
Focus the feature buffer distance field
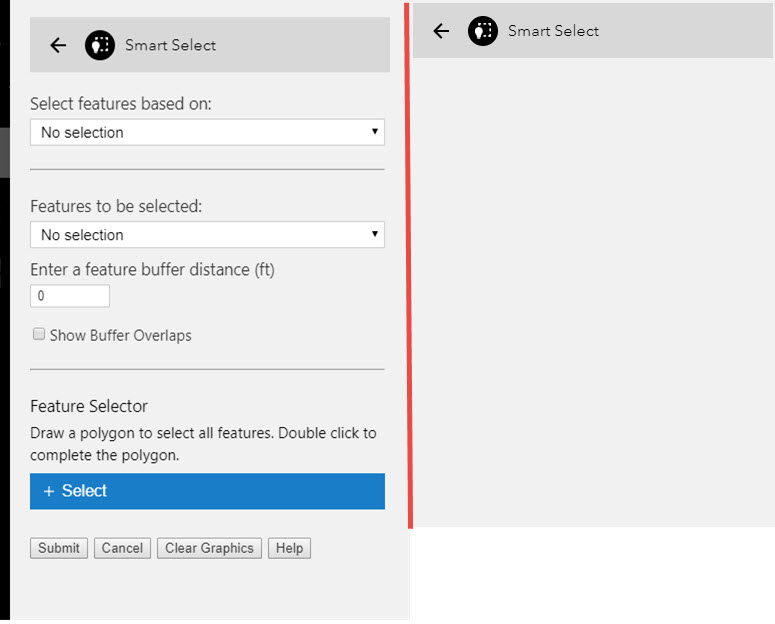70,296
